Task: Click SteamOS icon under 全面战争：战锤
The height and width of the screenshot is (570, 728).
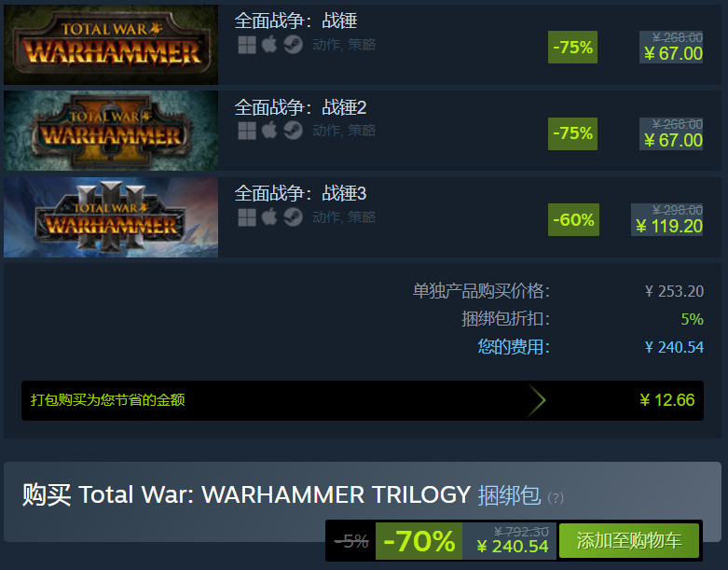Action: click(293, 45)
